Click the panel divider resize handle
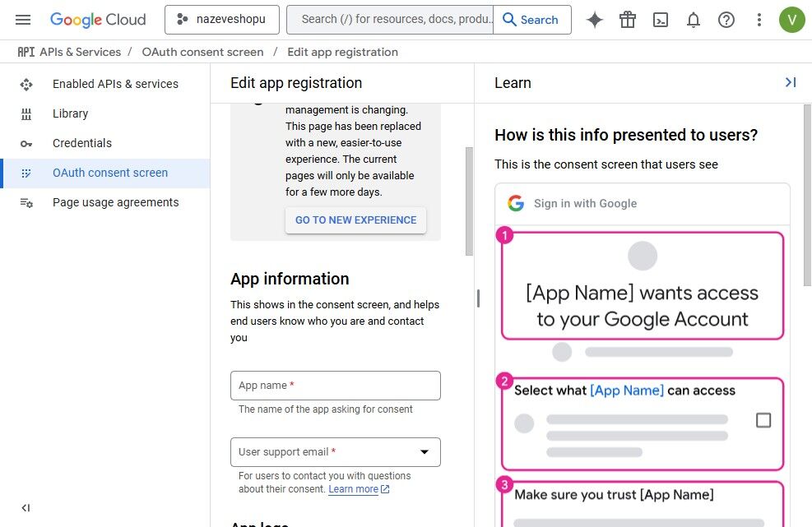Screen dimensions: 812x527 [x=478, y=298]
